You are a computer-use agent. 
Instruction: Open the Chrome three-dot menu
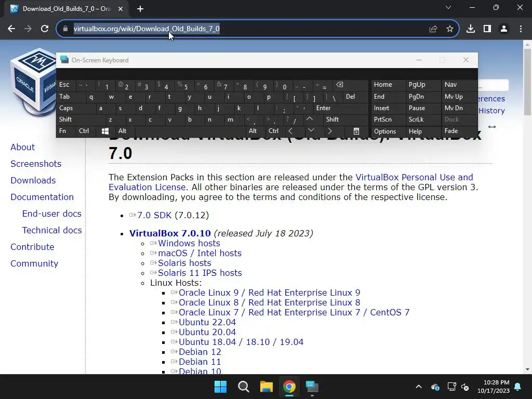[521, 29]
